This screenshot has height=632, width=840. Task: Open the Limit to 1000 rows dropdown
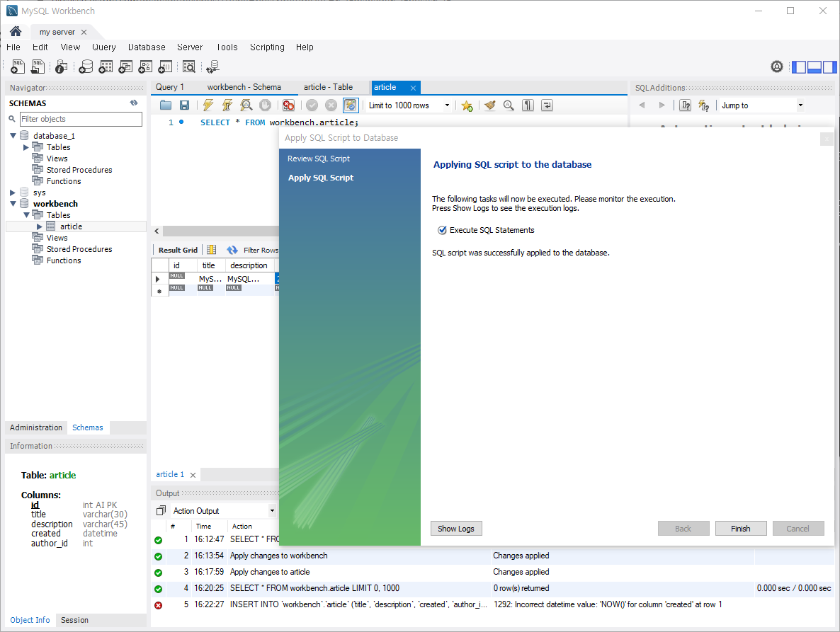tap(447, 105)
